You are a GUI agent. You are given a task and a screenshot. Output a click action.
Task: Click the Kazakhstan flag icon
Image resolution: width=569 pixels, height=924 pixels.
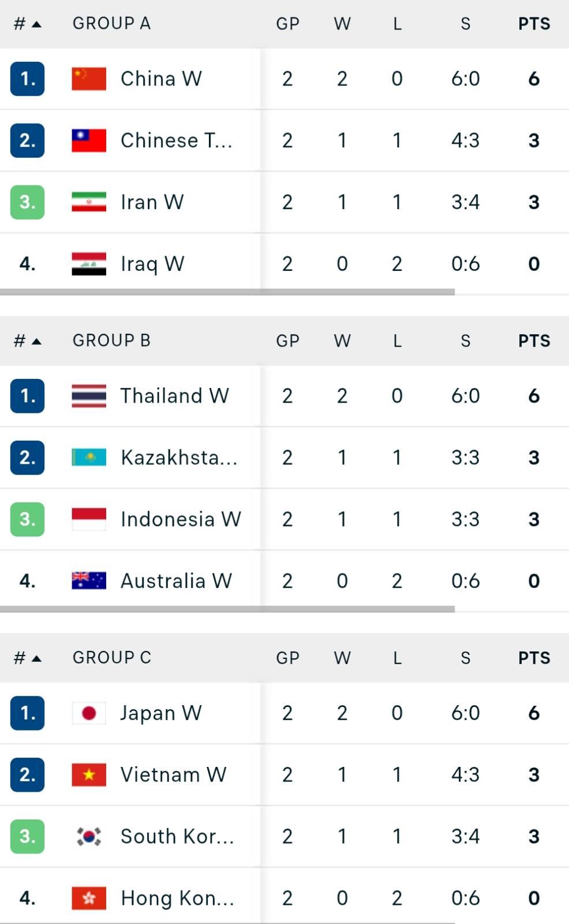[x=89, y=457]
